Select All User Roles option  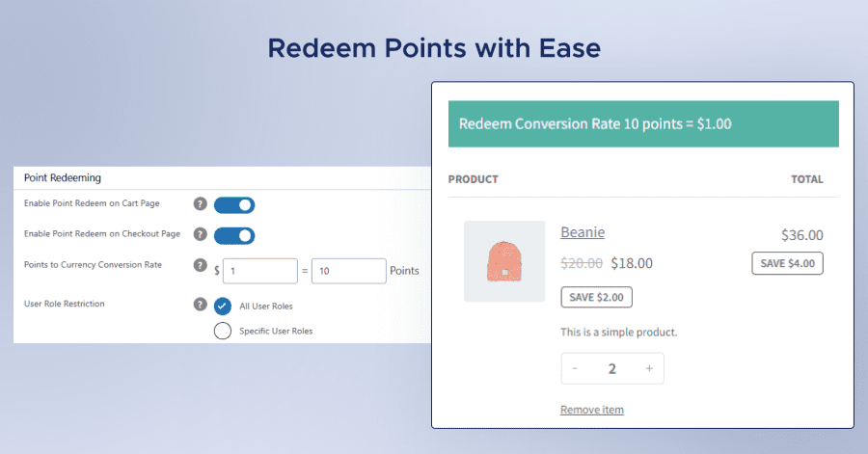pos(223,306)
